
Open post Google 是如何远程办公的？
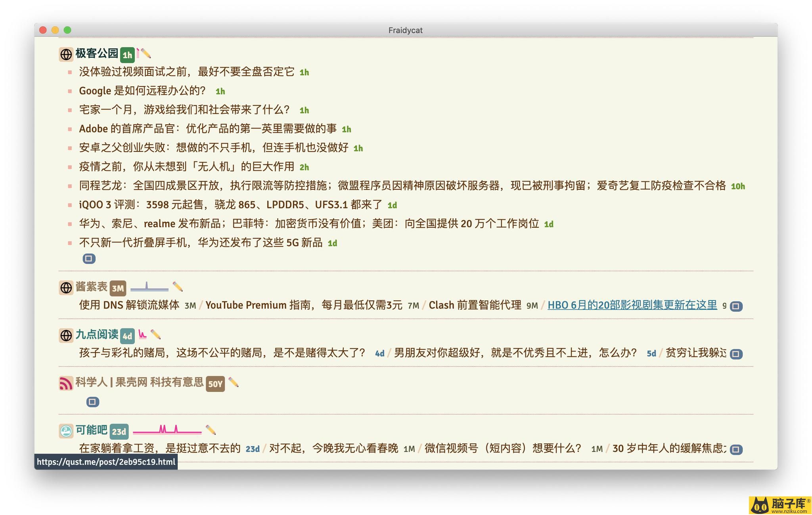(143, 91)
